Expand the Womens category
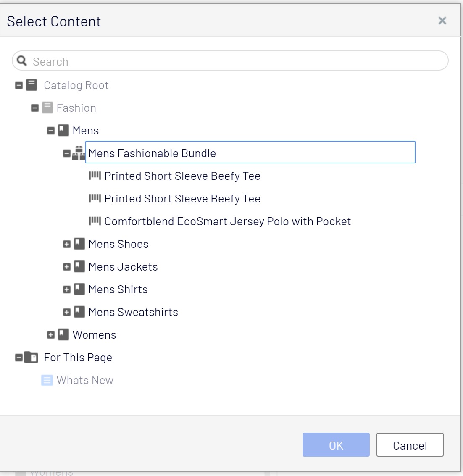 click(51, 335)
